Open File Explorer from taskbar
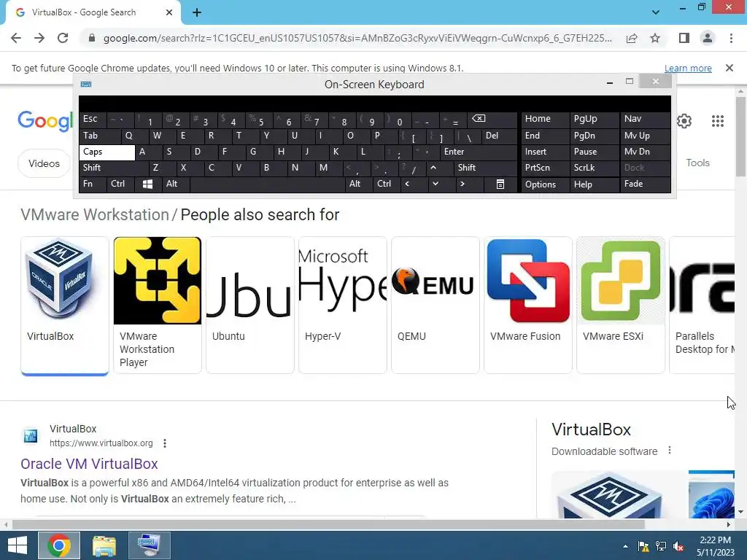This screenshot has height=560, width=747. 104,545
